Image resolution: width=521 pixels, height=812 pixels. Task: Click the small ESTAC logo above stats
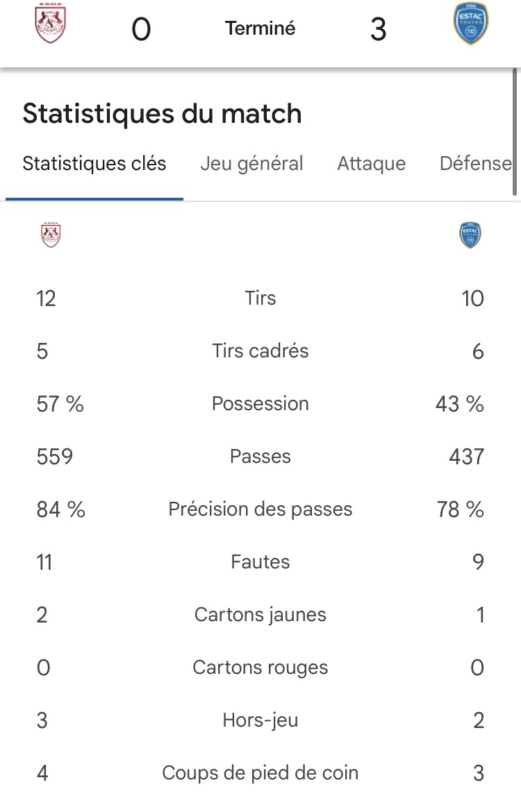click(x=470, y=235)
